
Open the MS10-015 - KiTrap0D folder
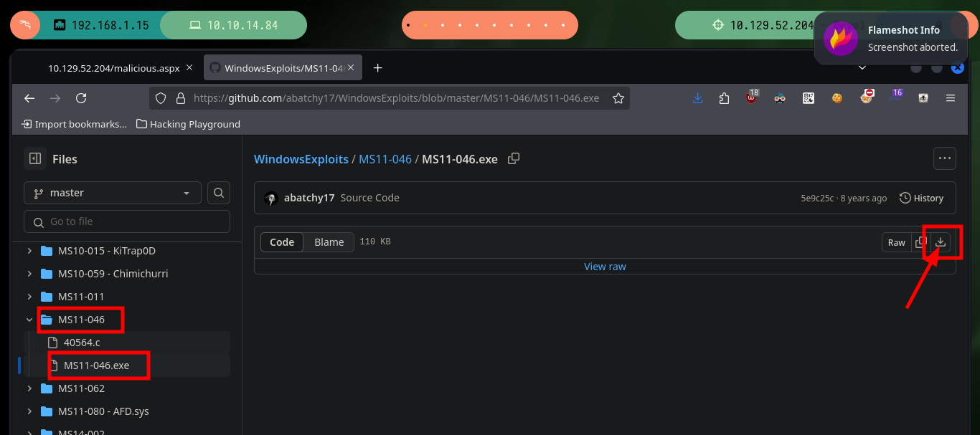pyautogui.click(x=107, y=251)
